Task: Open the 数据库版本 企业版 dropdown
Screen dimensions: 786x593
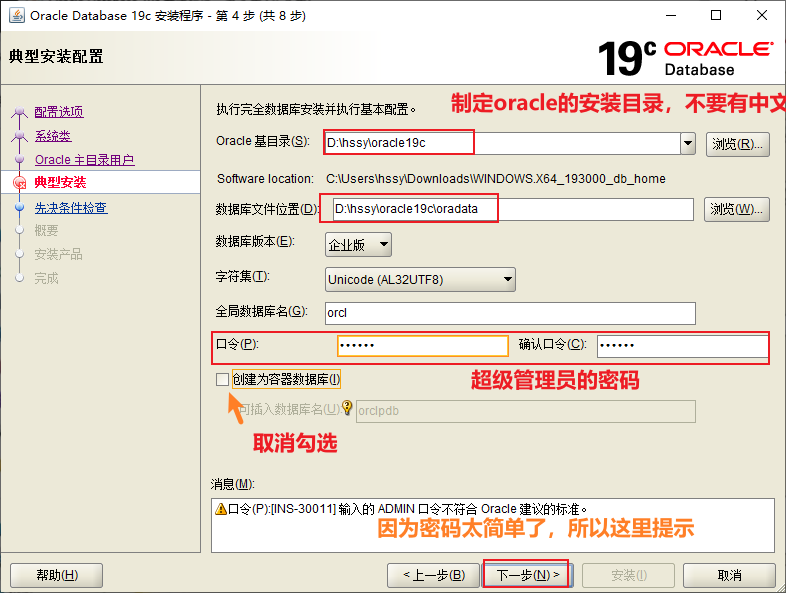Action: click(x=358, y=245)
